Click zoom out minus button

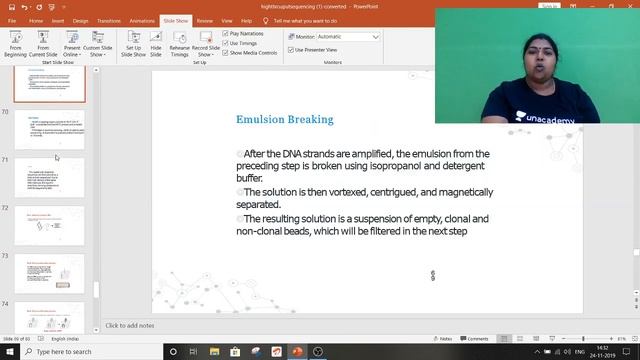564,339
